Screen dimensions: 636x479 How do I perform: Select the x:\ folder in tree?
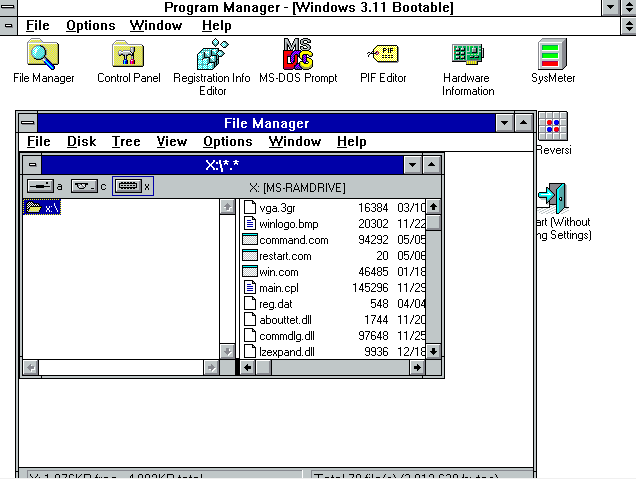[42, 208]
